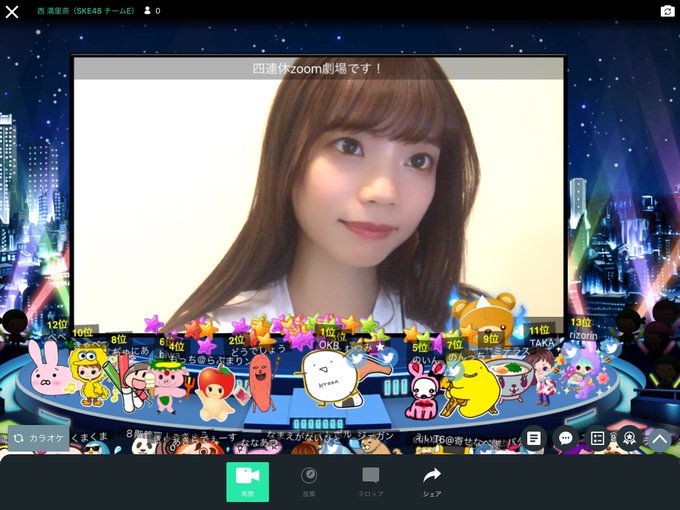Image resolution: width=680 pixels, height=510 pixels.
Task: Open the comment speech bubble icon
Action: 566,438
